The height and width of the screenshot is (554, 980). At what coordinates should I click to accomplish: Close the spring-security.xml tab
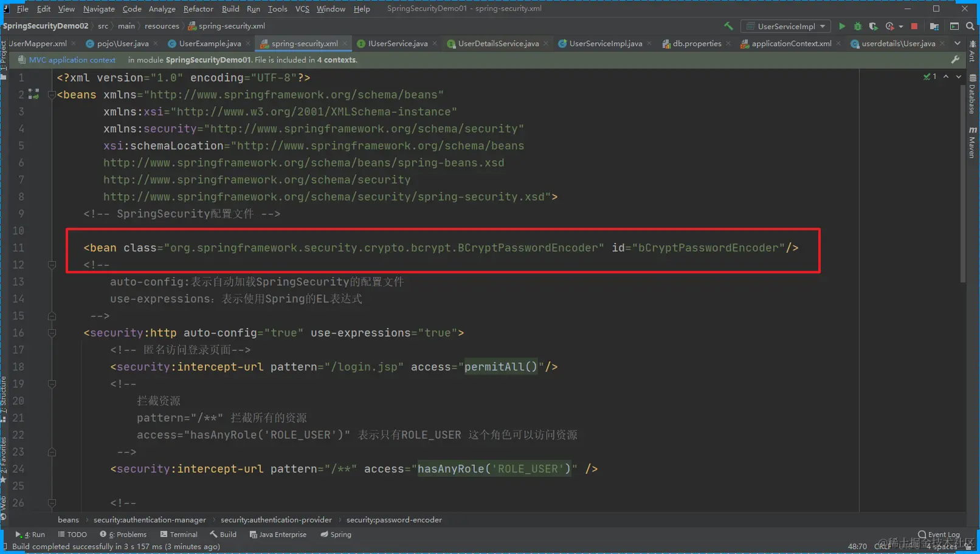tap(345, 43)
